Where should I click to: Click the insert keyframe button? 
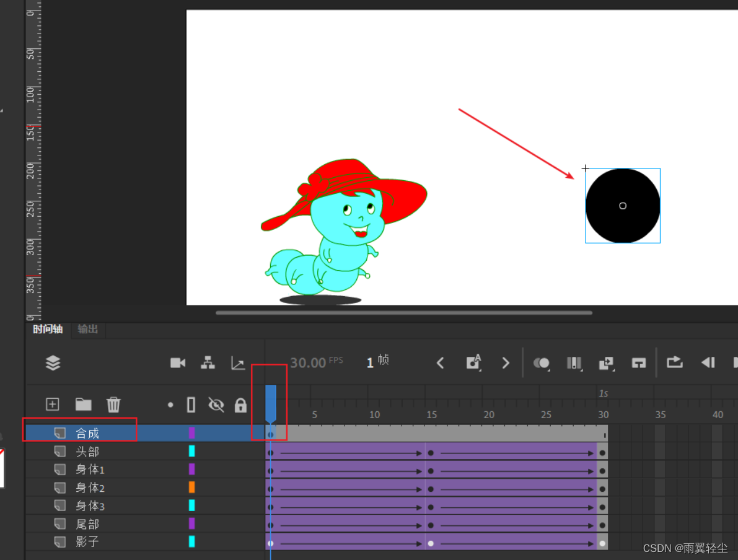click(x=473, y=362)
